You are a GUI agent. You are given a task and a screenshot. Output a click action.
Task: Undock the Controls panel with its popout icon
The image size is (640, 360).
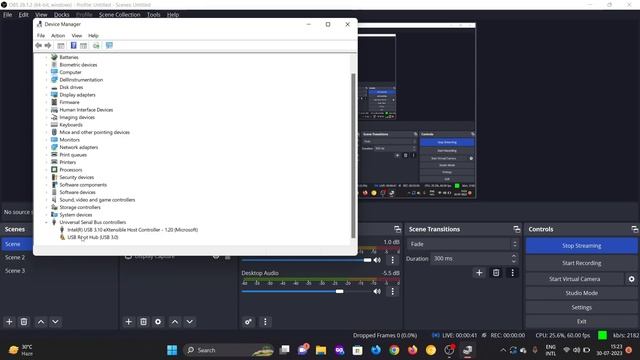coord(634,229)
